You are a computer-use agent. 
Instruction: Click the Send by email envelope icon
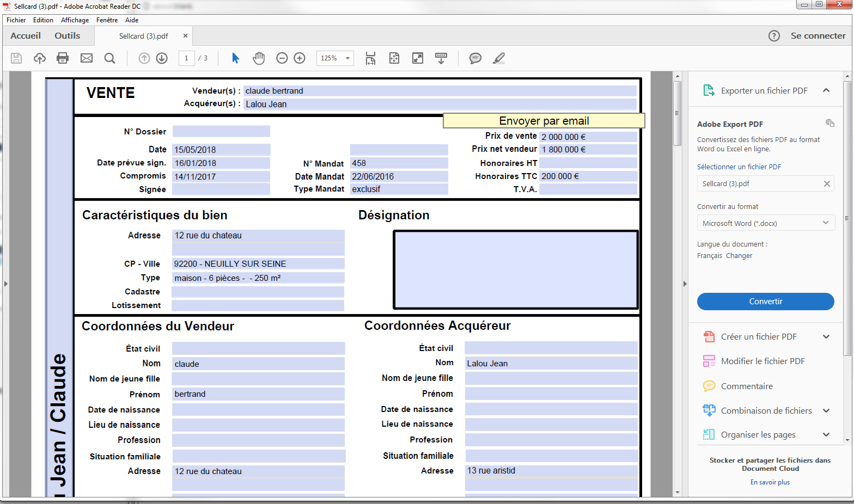pos(87,58)
